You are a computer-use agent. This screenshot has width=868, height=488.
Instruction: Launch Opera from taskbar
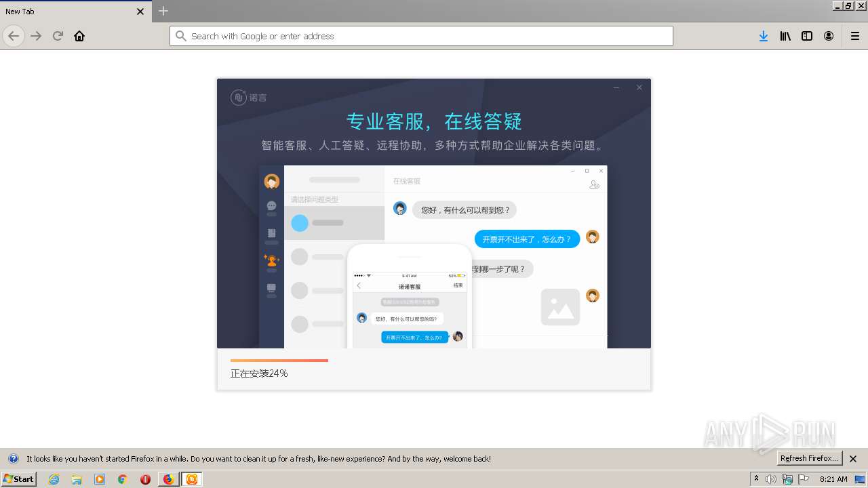[x=145, y=479]
